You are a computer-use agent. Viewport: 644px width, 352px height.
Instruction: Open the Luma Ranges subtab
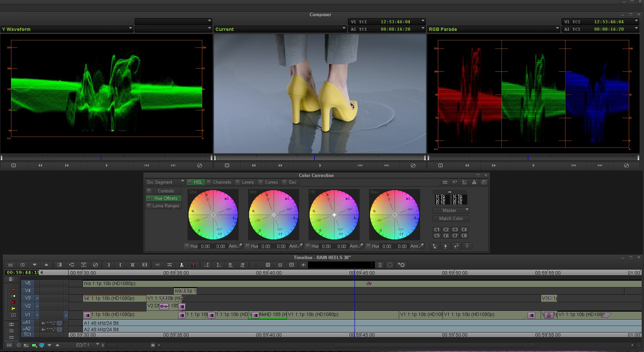(x=166, y=206)
